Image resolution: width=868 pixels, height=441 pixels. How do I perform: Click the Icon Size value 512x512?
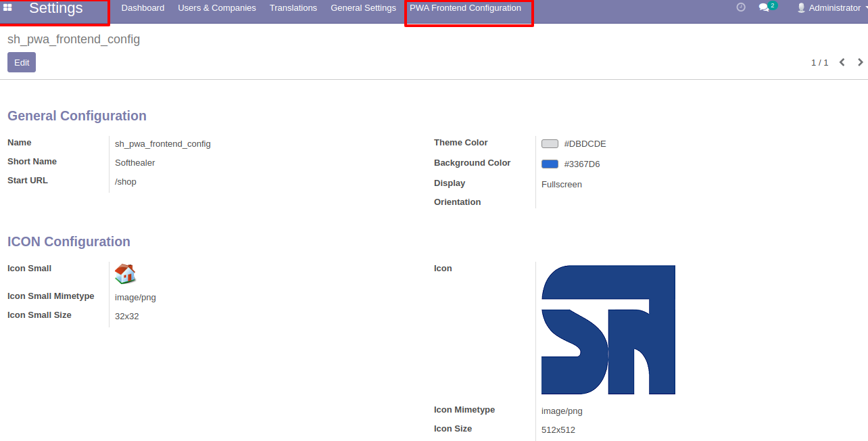558,430
